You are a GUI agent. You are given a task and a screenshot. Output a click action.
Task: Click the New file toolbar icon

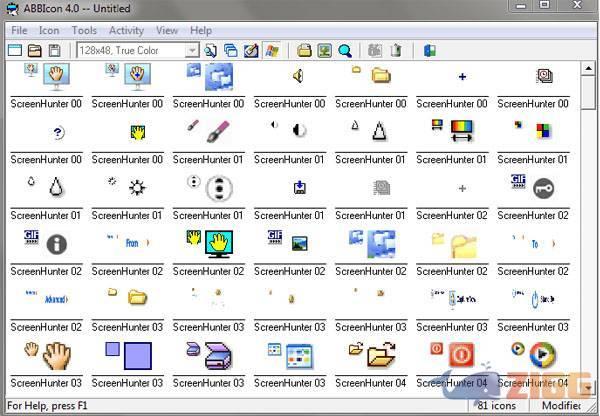pos(14,50)
